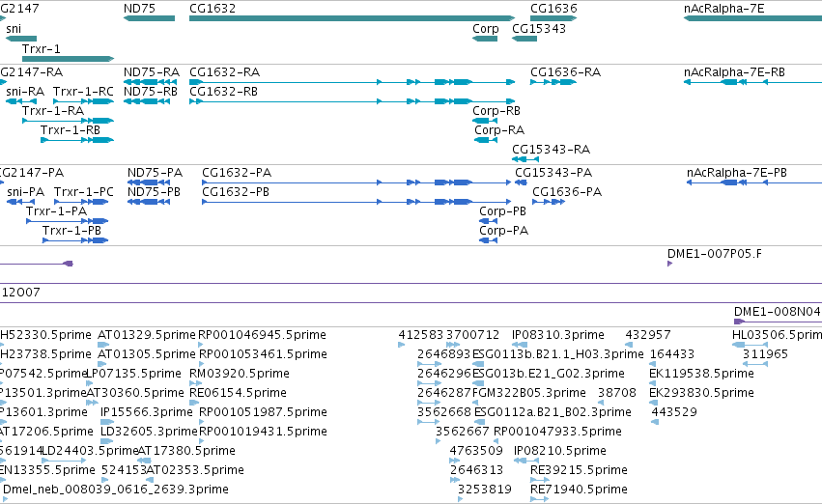Click CG1636-PA protein label
Image resolution: width=822 pixels, height=504 pixels.
tap(567, 192)
